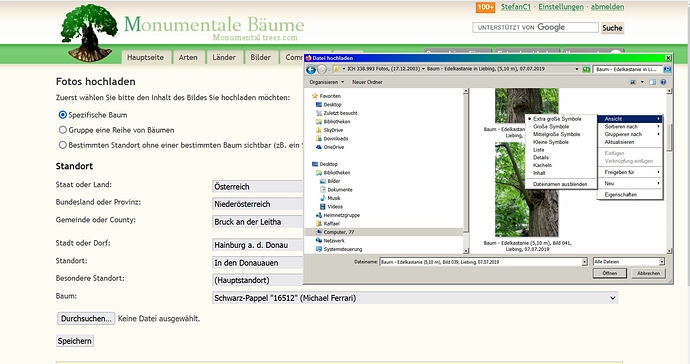690x364 pixels.
Task: Select the Bestimmten Standort radio option
Action: tap(62, 145)
